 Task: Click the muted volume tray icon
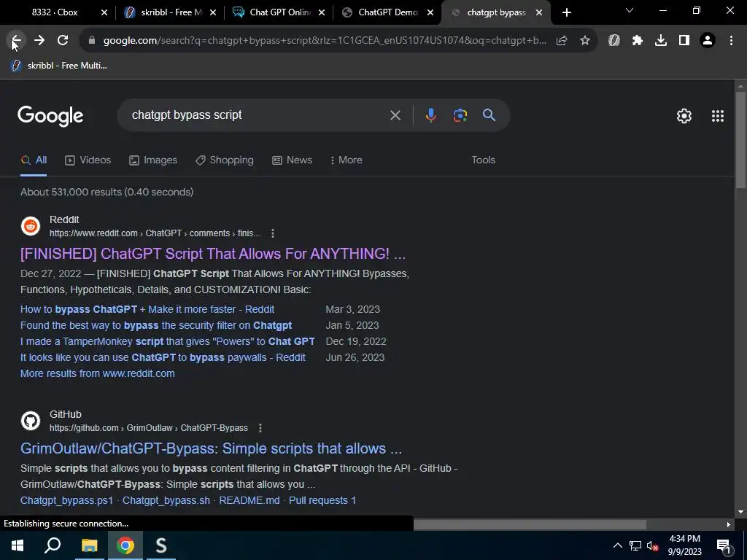[652, 545]
